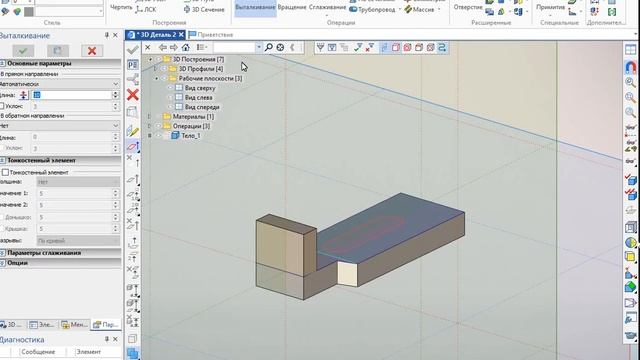This screenshot has height=360, width=640.
Task: Click the Длина field spinner arrows
Action: coord(116,95)
